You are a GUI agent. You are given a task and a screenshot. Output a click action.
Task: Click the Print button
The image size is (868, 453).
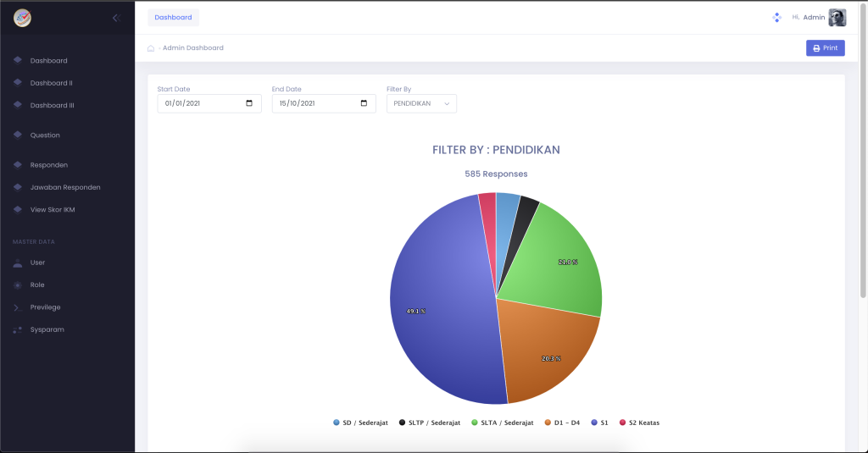click(825, 48)
